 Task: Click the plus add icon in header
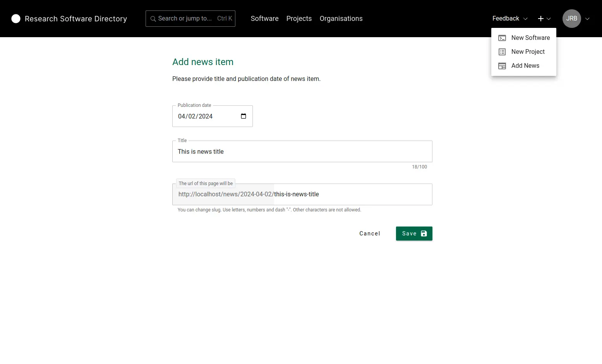click(541, 19)
